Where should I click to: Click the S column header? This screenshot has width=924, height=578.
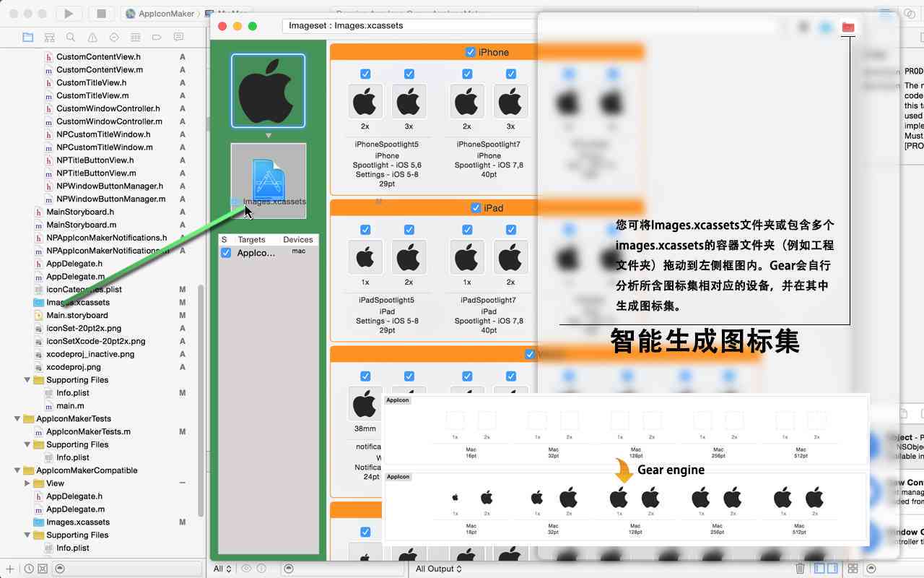click(x=225, y=239)
